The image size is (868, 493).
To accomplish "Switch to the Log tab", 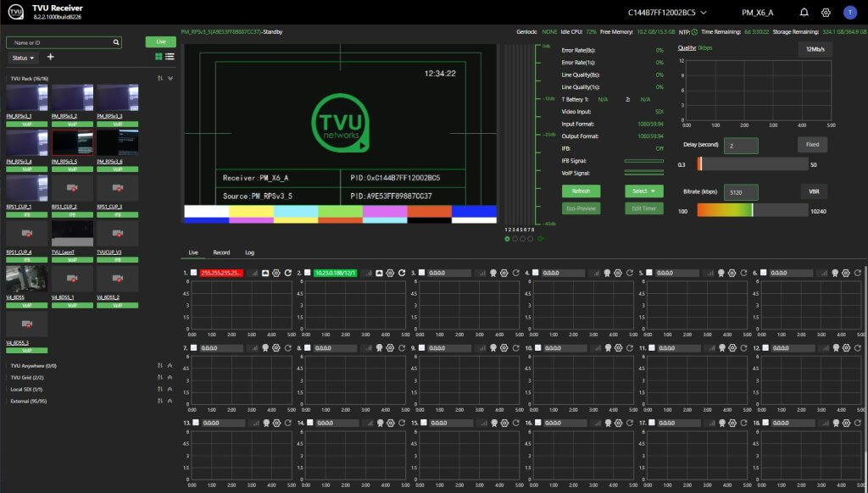I will (x=250, y=252).
